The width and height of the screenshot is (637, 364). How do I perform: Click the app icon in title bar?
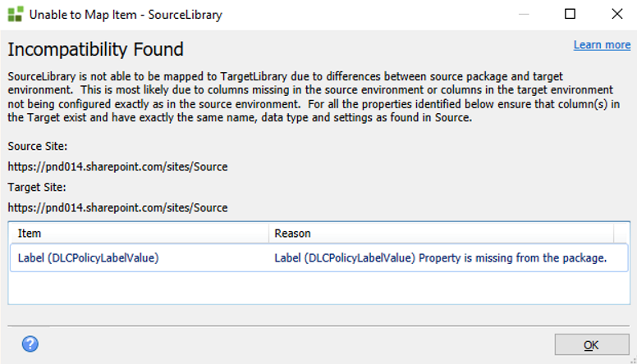click(x=15, y=14)
